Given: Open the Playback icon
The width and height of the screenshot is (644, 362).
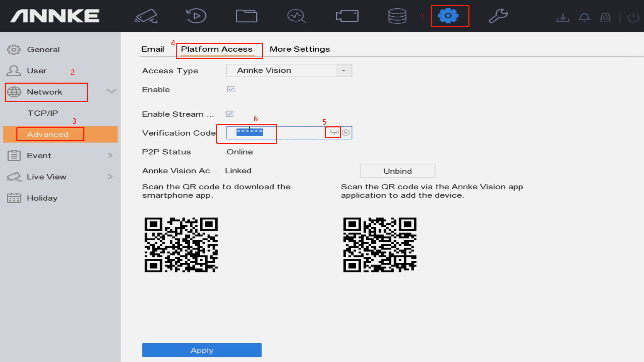Looking at the screenshot, I should [196, 16].
